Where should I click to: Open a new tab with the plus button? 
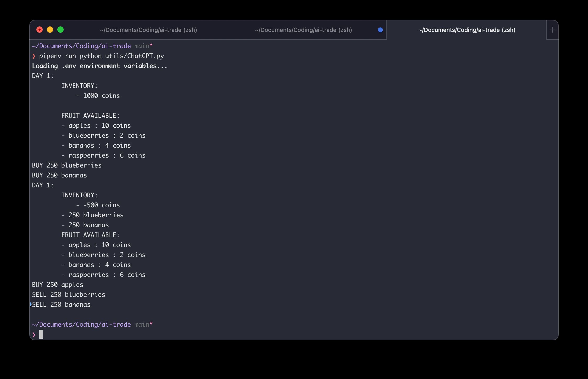click(x=552, y=30)
